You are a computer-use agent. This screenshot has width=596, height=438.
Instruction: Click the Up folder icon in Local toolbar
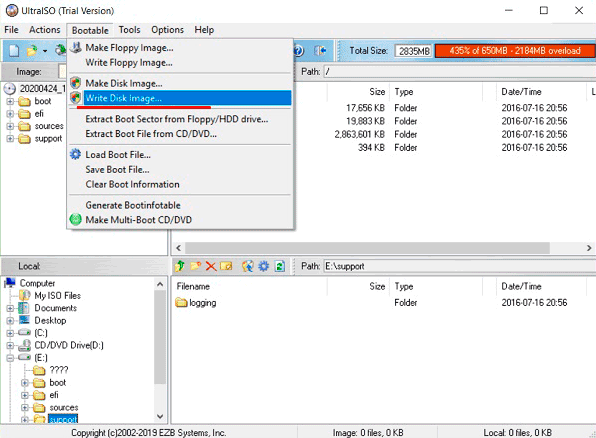180,266
